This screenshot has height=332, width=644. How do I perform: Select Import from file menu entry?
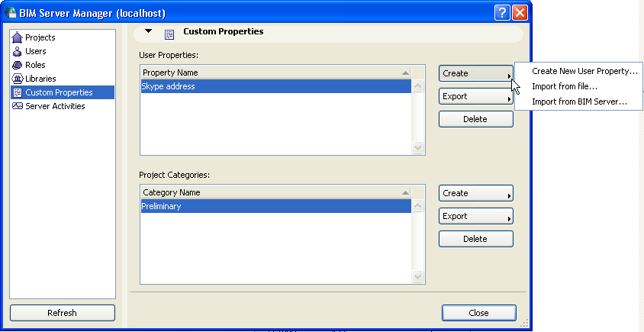pyautogui.click(x=564, y=86)
